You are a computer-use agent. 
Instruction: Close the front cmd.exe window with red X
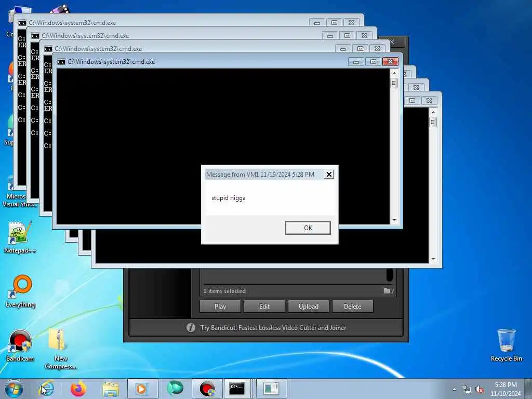coord(390,62)
